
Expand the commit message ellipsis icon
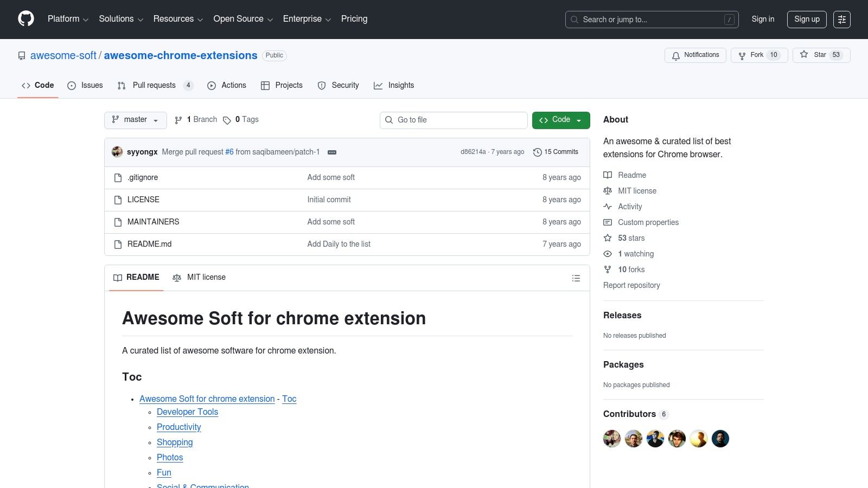[331, 152]
